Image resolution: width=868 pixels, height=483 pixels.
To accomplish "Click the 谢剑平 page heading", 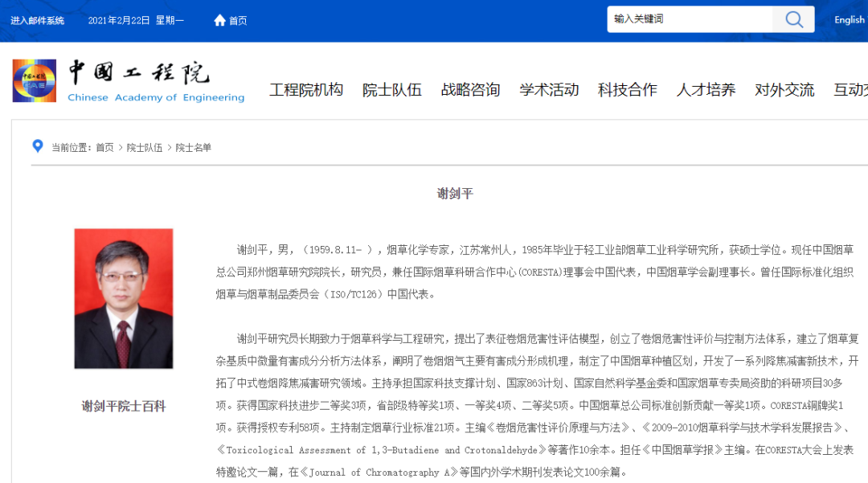I will point(455,194).
